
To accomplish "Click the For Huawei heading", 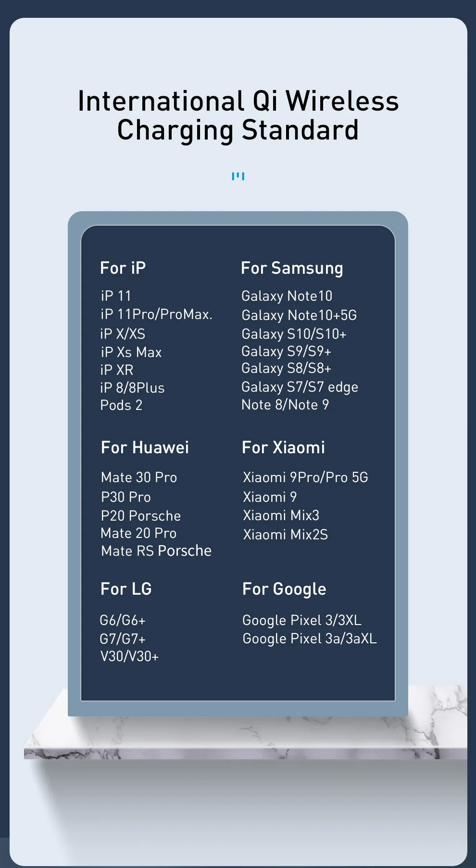I will point(145,447).
